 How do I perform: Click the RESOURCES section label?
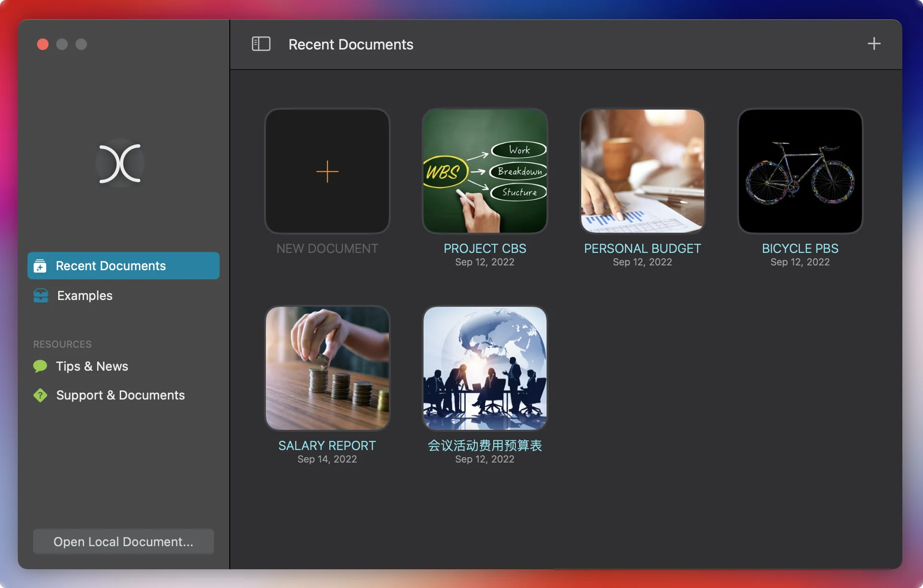tap(62, 344)
